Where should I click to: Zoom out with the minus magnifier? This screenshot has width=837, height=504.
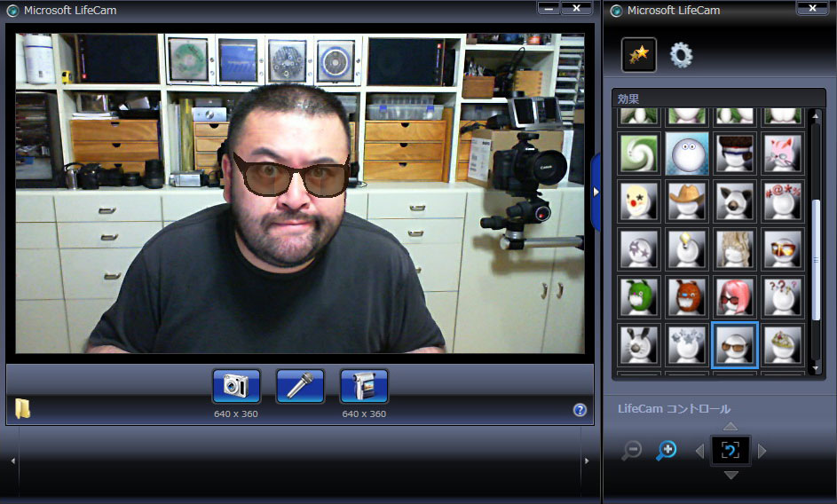tap(631, 451)
